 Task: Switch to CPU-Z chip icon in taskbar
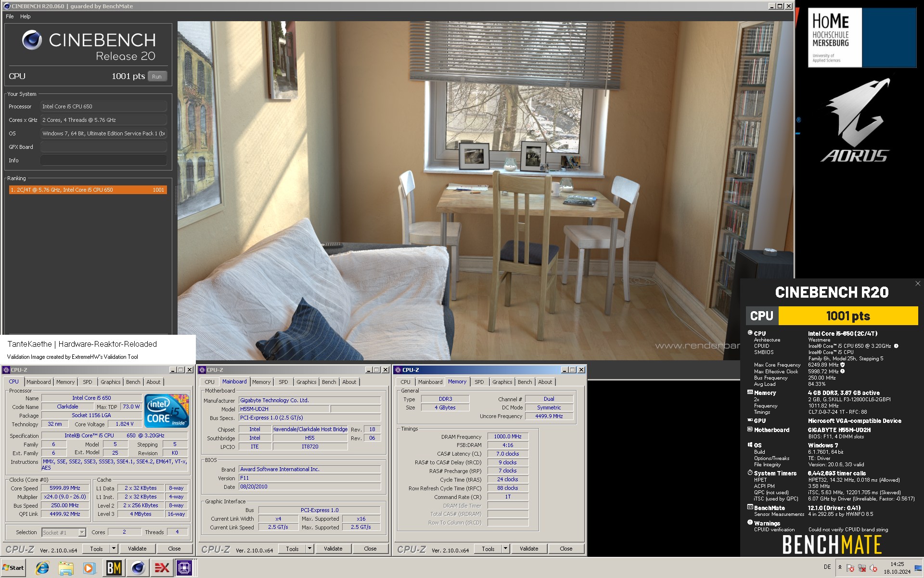coord(184,568)
